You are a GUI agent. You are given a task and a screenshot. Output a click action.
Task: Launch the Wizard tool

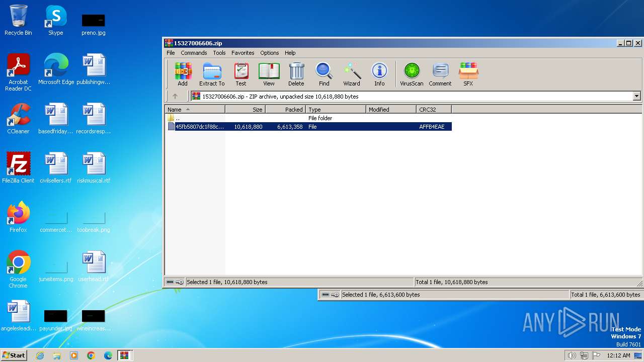coord(352,74)
